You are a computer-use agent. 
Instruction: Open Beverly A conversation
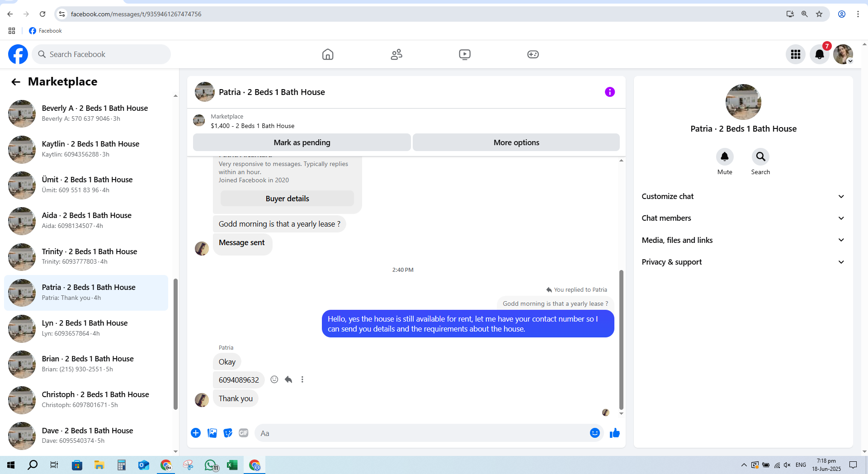click(86, 114)
